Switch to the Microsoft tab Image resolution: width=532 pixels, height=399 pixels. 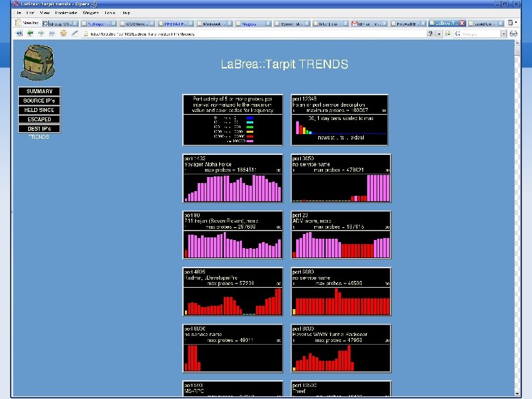(x=214, y=23)
